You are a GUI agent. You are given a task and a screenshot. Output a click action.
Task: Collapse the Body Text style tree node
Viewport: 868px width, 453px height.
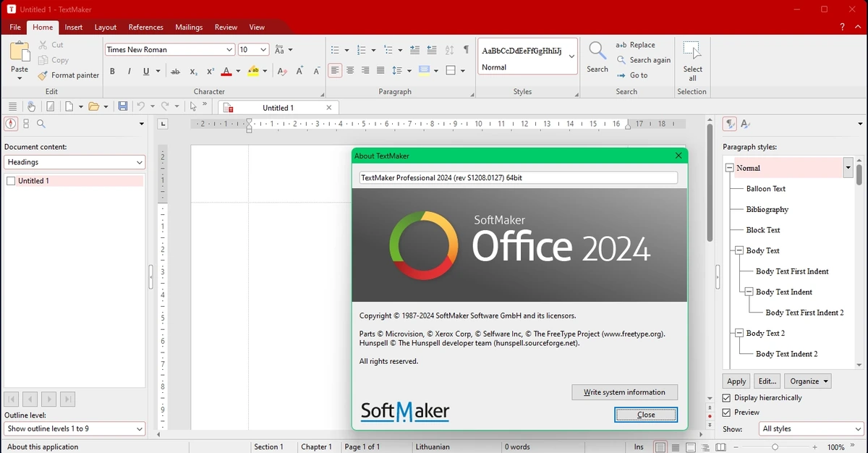click(739, 250)
